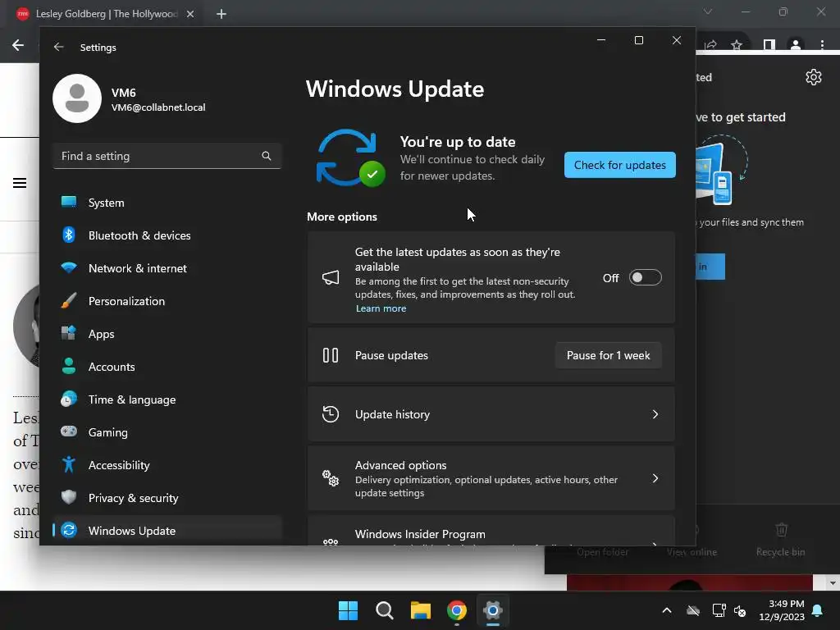Click the Bluetooth icon in Settings sidebar
The width and height of the screenshot is (840, 630).
click(x=69, y=235)
